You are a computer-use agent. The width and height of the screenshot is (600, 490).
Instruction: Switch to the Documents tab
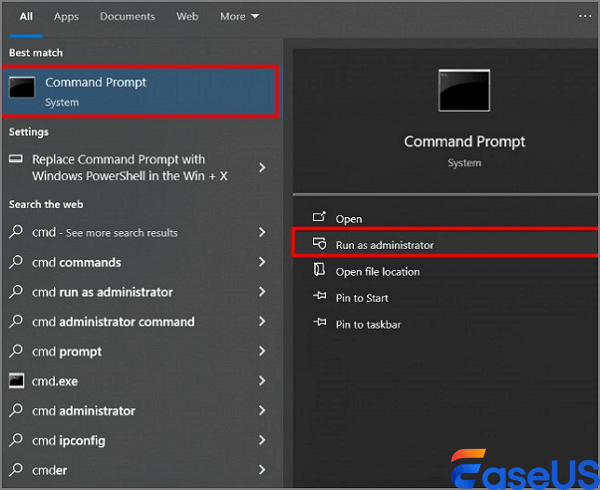coord(128,17)
